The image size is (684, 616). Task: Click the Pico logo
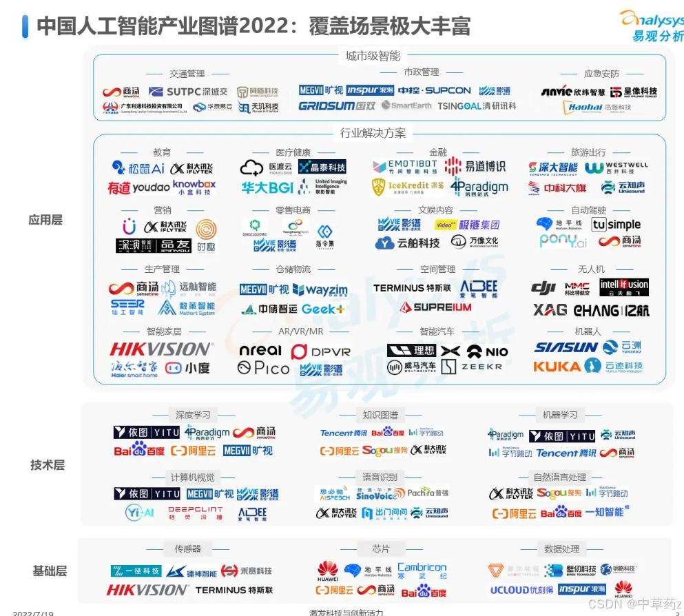click(x=264, y=369)
